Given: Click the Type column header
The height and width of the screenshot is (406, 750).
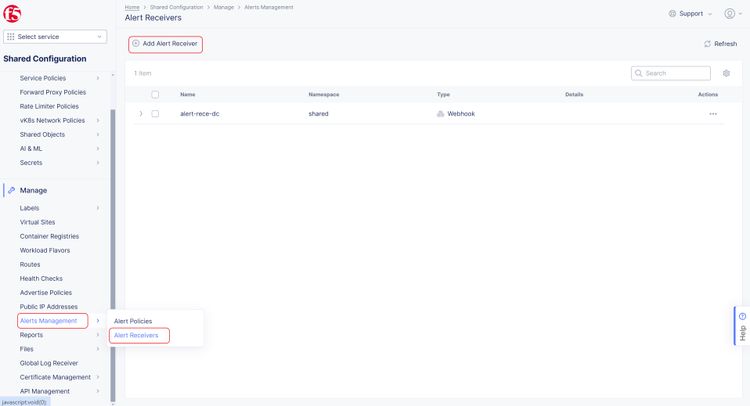Looking at the screenshot, I should point(443,95).
